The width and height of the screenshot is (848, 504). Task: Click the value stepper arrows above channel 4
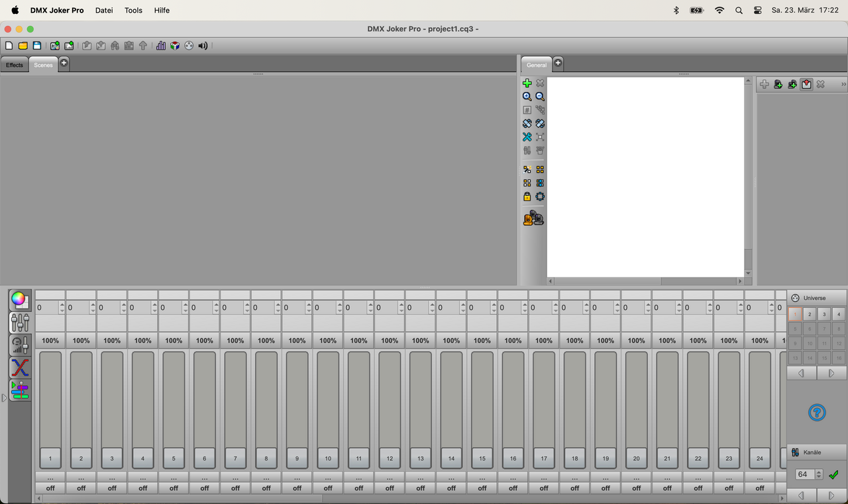[x=154, y=307]
